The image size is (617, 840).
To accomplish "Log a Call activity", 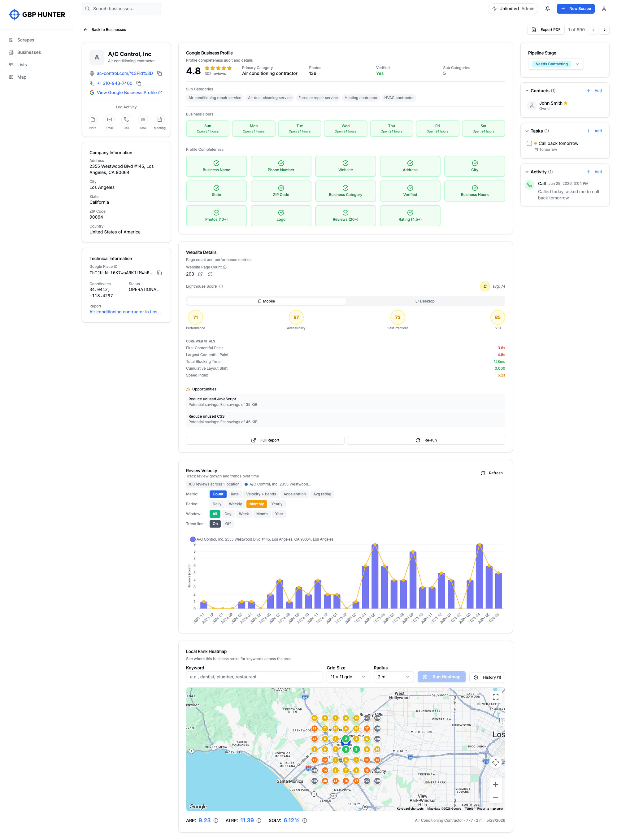I will pos(126,120).
